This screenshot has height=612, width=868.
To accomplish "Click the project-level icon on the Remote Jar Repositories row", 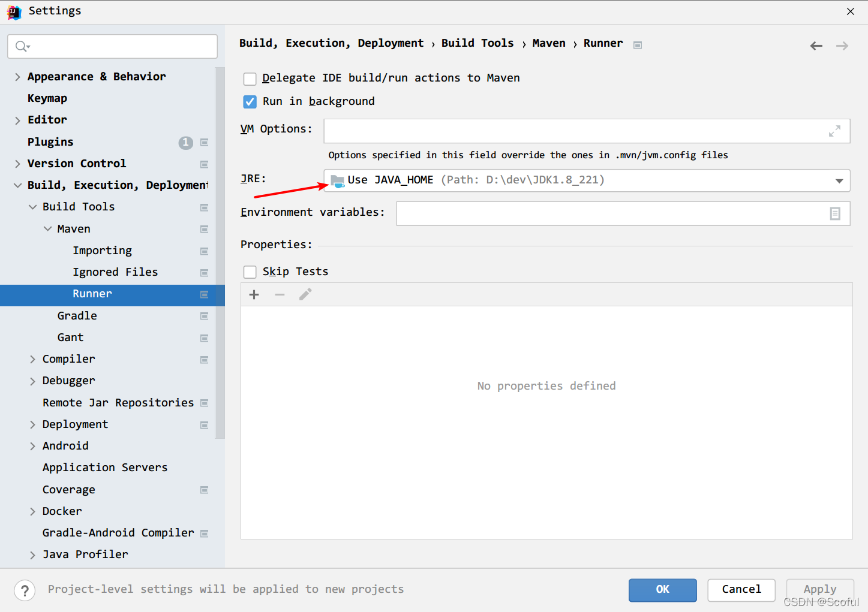I will pyautogui.click(x=204, y=403).
